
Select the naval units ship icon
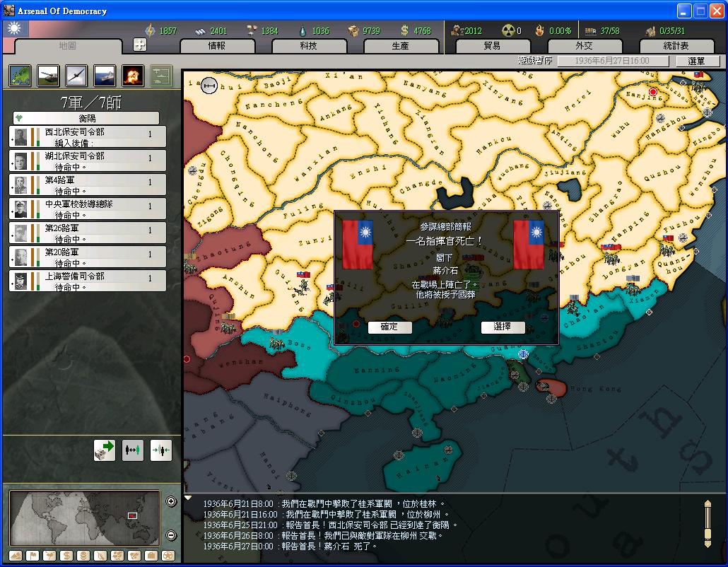(x=105, y=75)
